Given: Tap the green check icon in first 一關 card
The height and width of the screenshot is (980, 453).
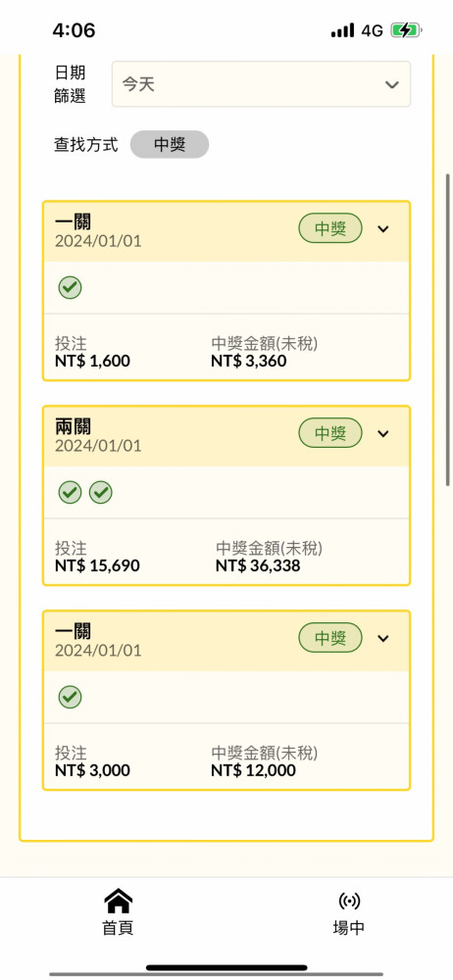Looking at the screenshot, I should coord(70,288).
